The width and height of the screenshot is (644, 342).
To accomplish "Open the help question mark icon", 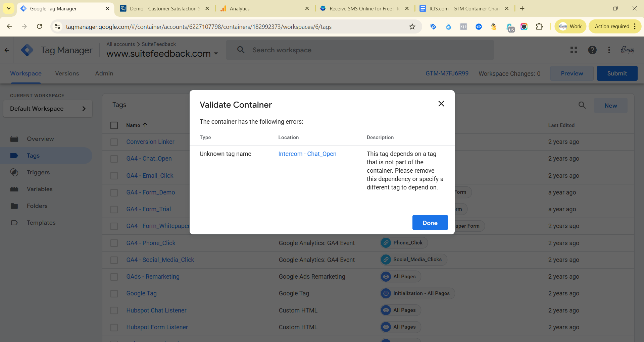I will pyautogui.click(x=592, y=50).
